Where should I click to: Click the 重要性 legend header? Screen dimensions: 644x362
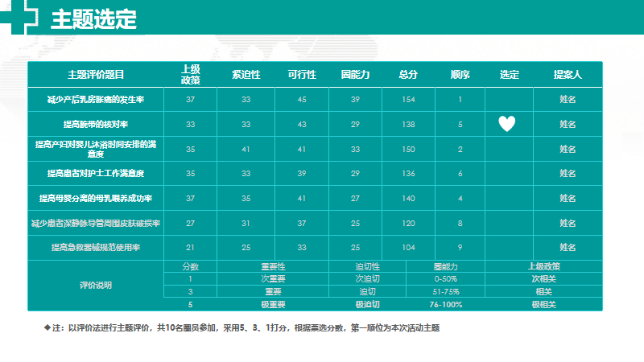point(273,267)
